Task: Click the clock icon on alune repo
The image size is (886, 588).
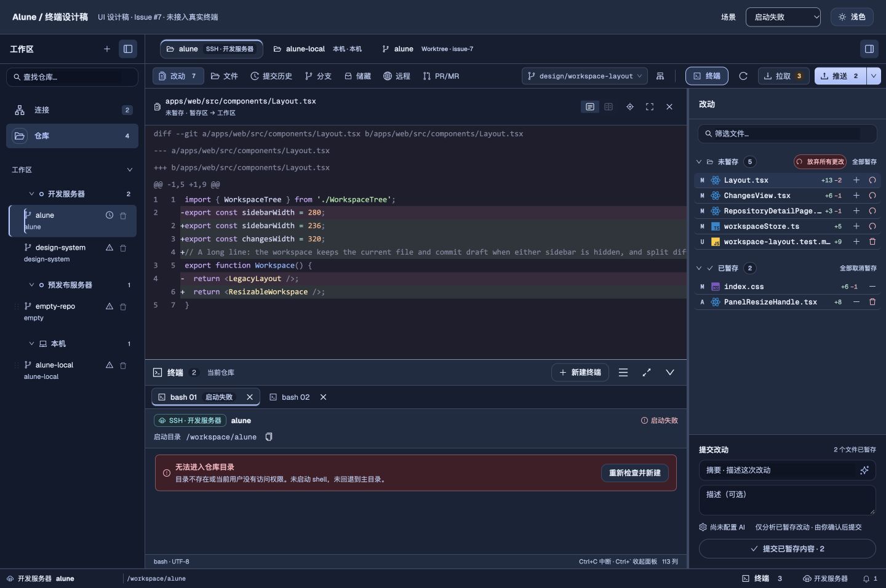Action: 110,215
